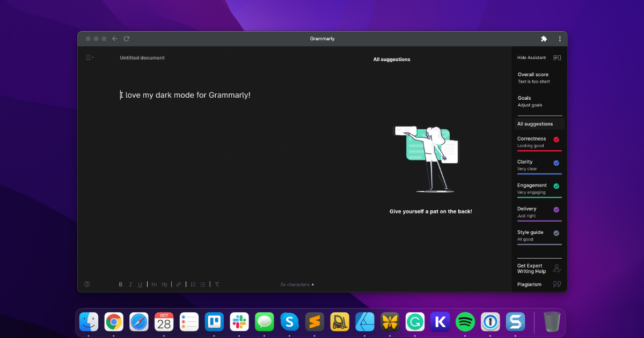Open the three-dot menu in the title bar
The width and height of the screenshot is (644, 338).
[560, 39]
